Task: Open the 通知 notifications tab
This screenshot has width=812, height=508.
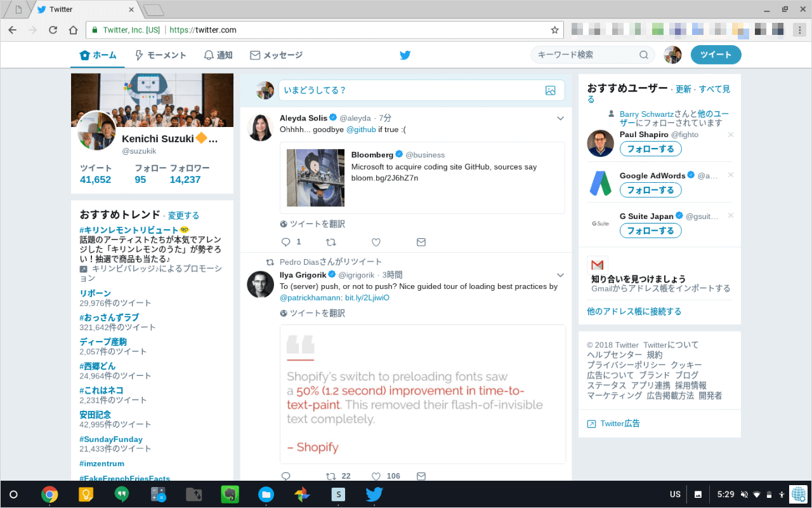Action: pos(218,55)
